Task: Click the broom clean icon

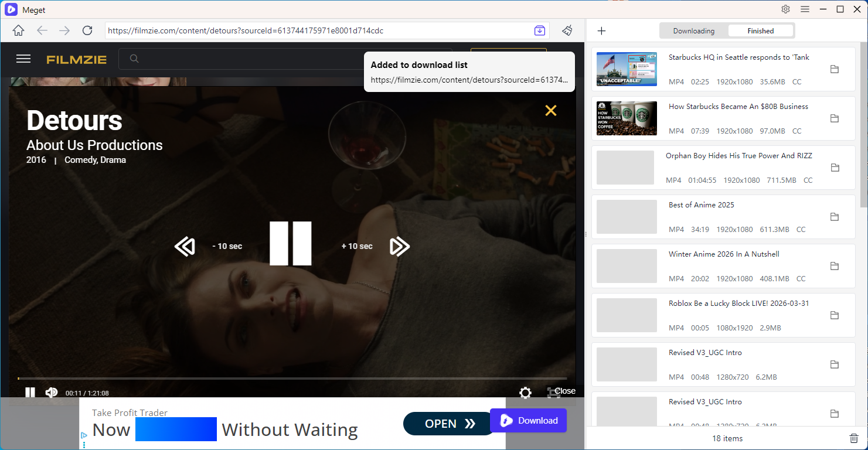Action: pyautogui.click(x=567, y=30)
